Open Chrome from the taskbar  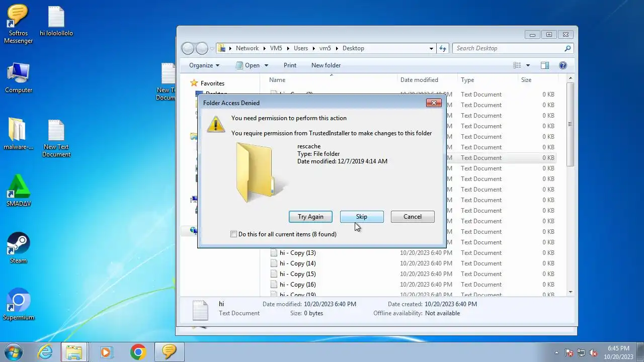(x=138, y=351)
